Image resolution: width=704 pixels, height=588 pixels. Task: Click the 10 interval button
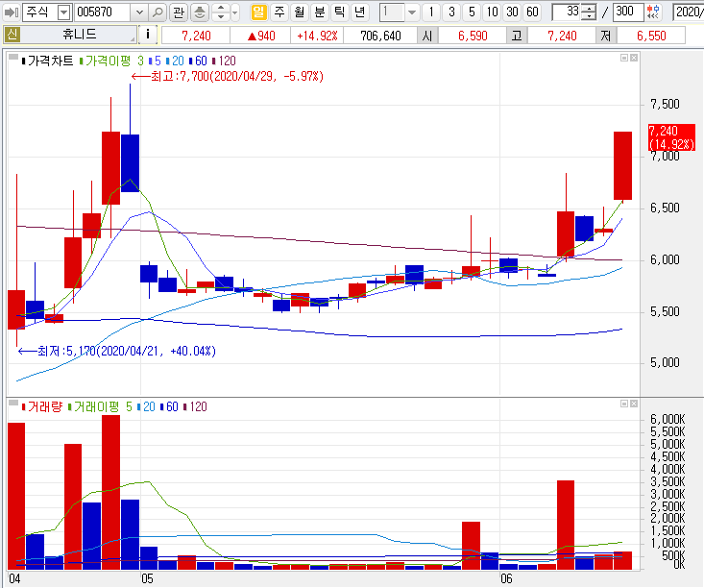click(492, 12)
